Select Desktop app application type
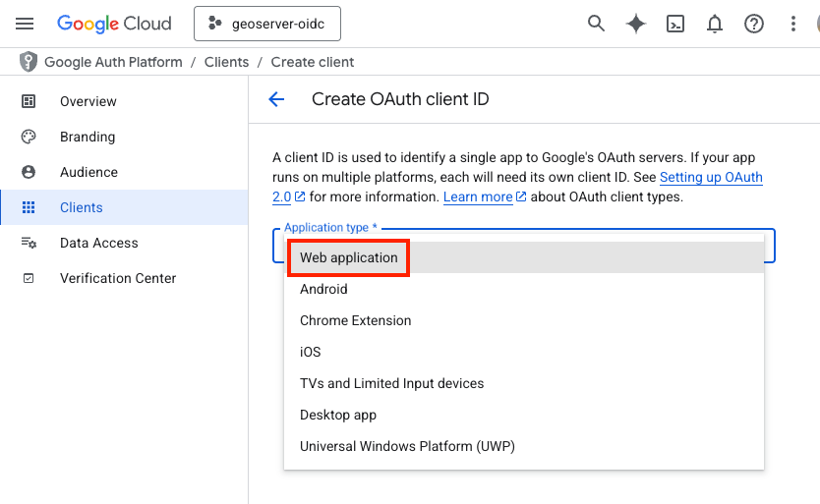The image size is (820, 504). point(338,415)
